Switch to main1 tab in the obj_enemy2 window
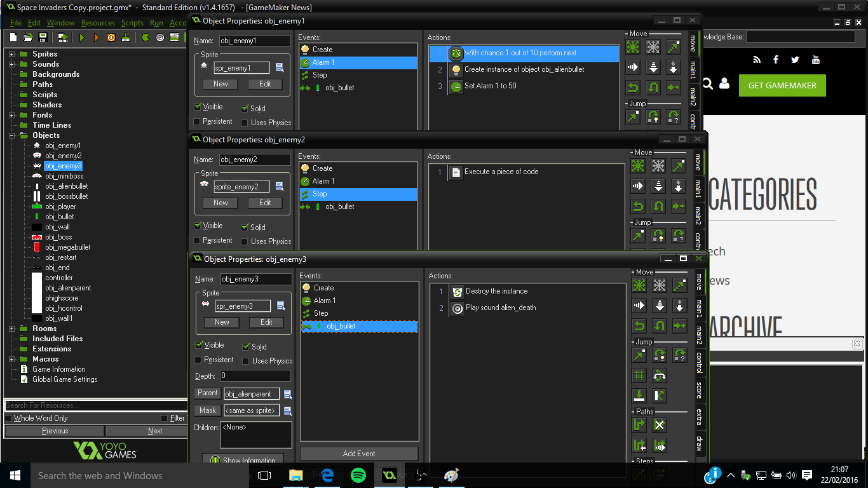Image resolution: width=868 pixels, height=488 pixels. click(x=698, y=189)
